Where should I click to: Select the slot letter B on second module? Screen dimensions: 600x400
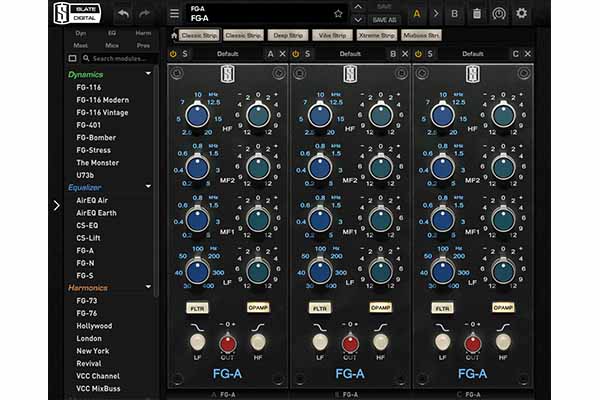coord(393,54)
